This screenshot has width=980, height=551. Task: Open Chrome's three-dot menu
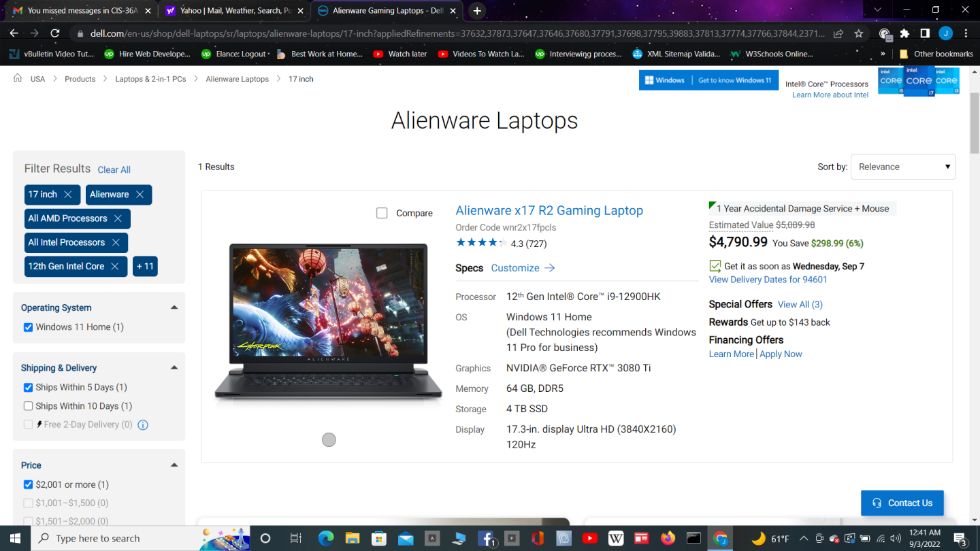tap(965, 33)
